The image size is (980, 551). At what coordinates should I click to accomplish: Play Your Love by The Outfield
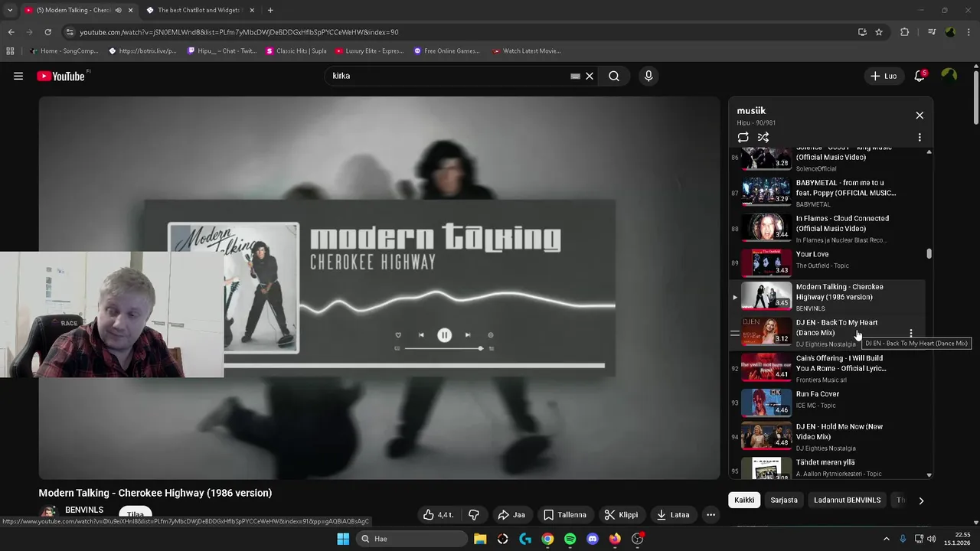click(828, 263)
